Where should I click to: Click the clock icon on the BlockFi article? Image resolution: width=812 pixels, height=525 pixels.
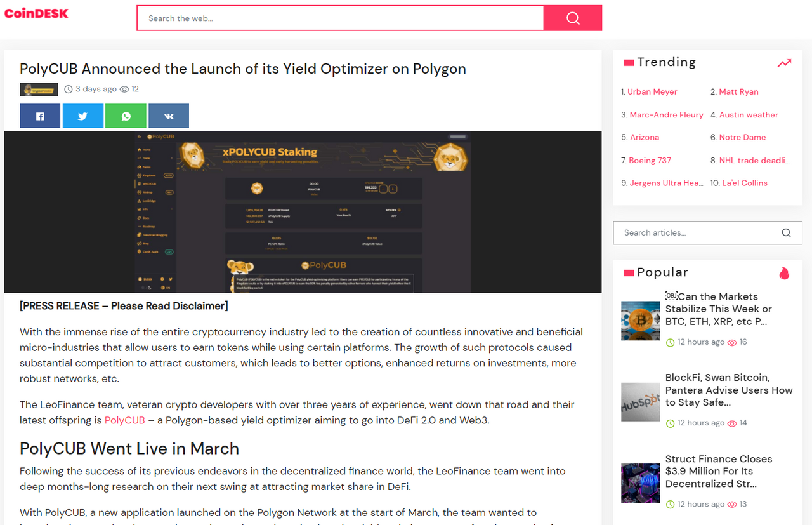coord(670,423)
